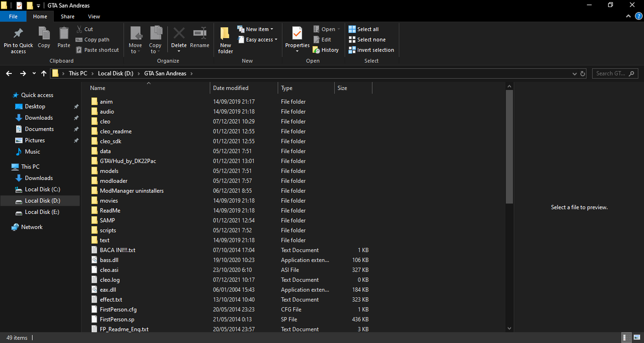Image resolution: width=644 pixels, height=343 pixels.
Task: Choose Copy path in Clipboard group
Action: tap(93, 40)
